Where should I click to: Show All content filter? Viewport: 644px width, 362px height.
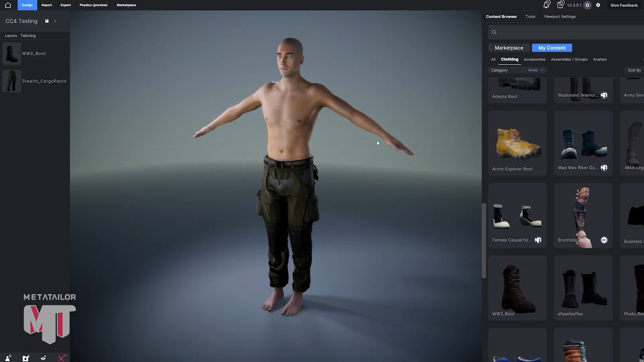493,59
